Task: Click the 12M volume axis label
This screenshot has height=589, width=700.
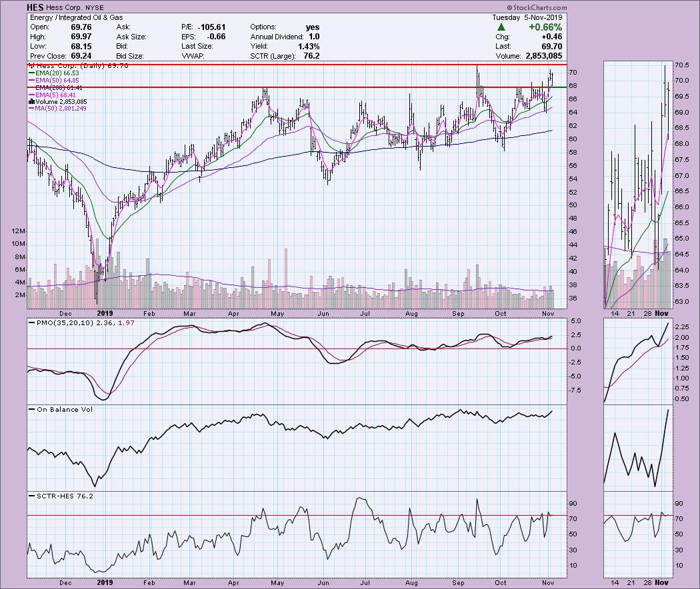Action: 19,231
